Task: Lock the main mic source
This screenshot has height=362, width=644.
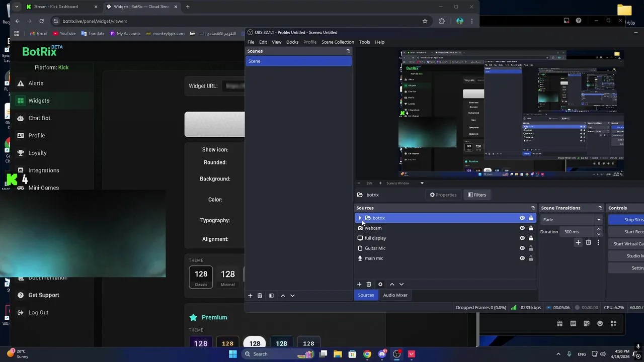Action: (531, 258)
